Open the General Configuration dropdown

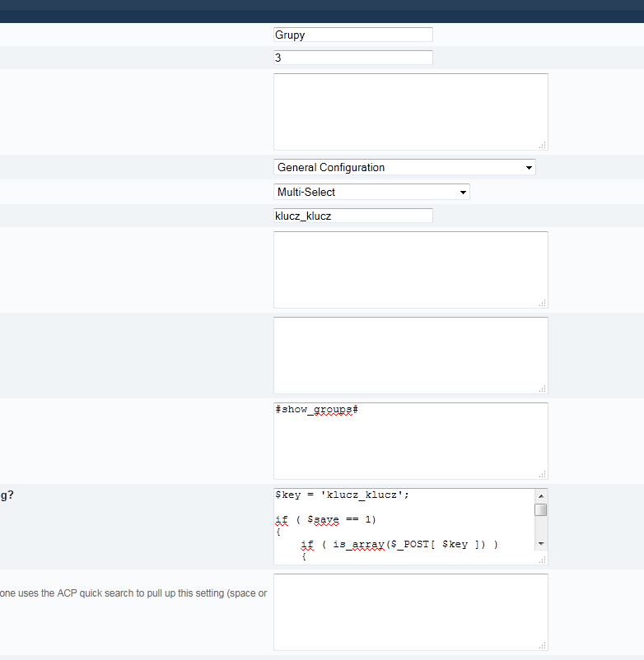click(404, 168)
